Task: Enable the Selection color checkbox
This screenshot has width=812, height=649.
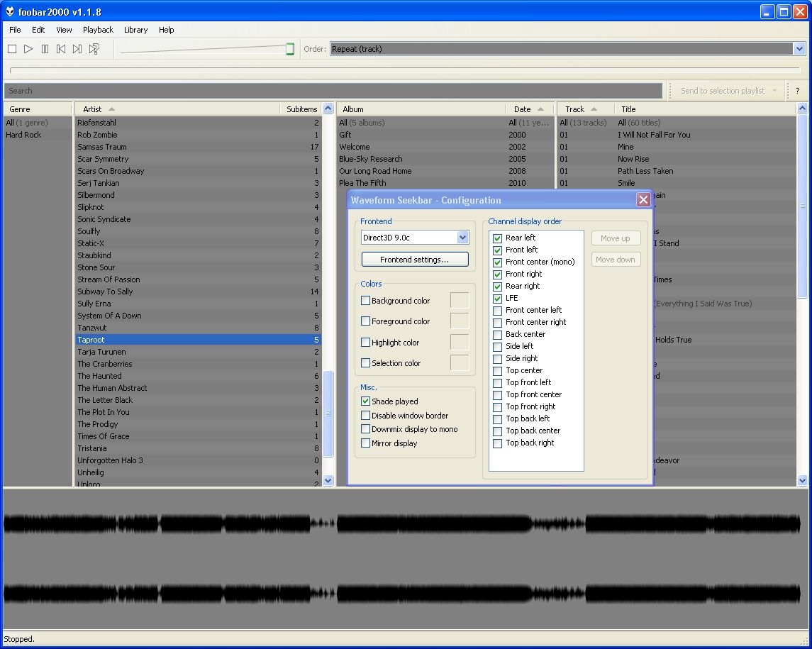Action: pyautogui.click(x=366, y=363)
